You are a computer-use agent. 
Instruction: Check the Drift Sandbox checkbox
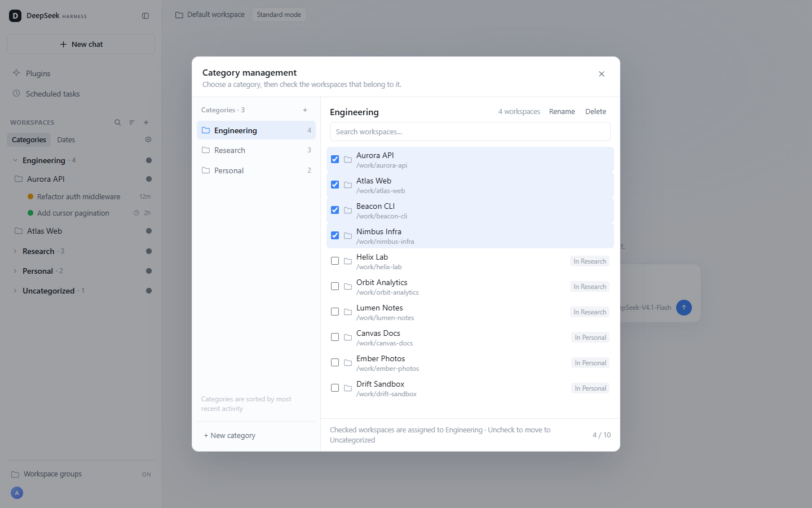335,388
